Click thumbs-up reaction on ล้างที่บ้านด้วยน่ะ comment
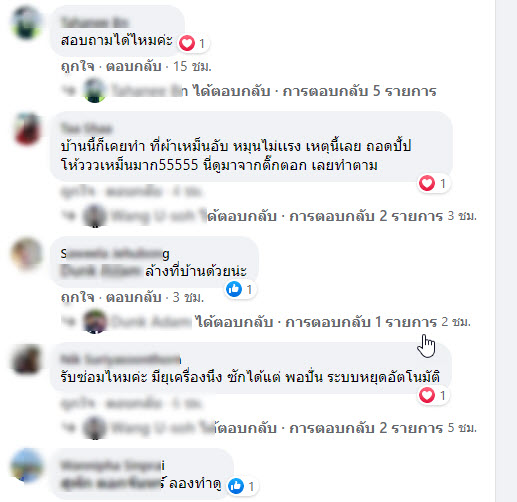517x502 pixels. pyautogui.click(x=234, y=289)
